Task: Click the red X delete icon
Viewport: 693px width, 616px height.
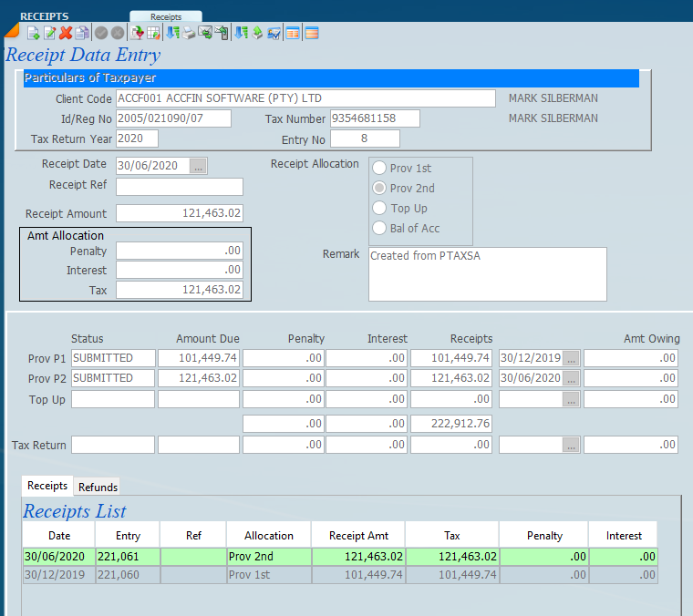Action: pos(66,33)
